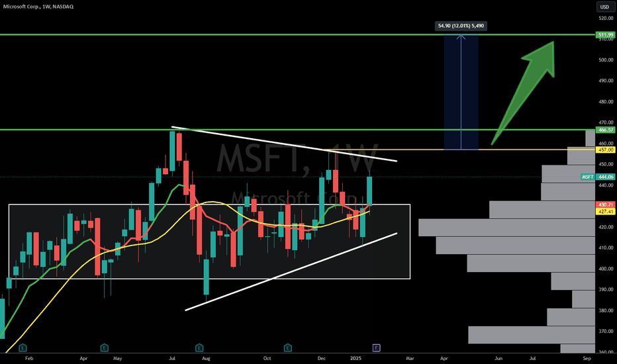Click 500.00 on the price axis
This screenshot has height=364, width=617.
coord(606,60)
